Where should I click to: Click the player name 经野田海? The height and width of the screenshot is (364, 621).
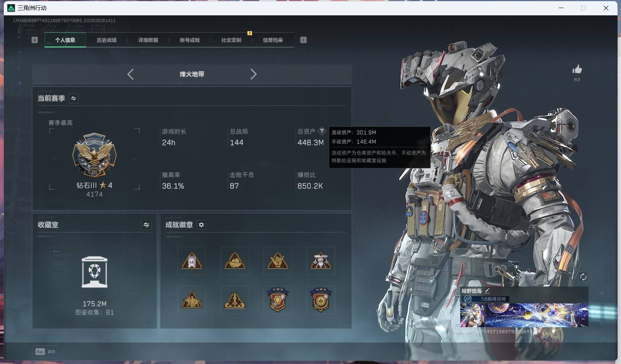471,291
